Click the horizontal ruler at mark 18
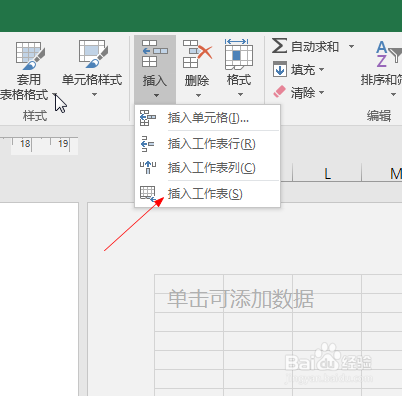Image resolution: width=402 pixels, height=396 pixels. (x=25, y=144)
